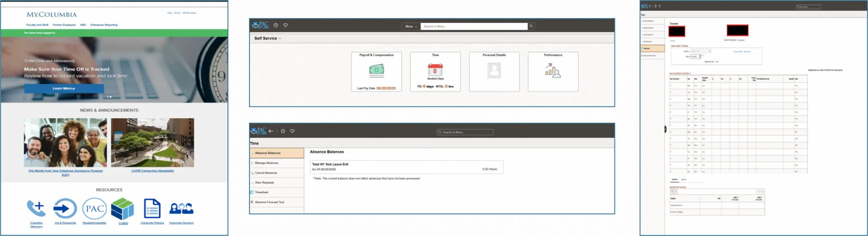Click Search in Menu field on Self Service
Image resolution: width=868 pixels, height=236 pixels.
click(x=474, y=26)
